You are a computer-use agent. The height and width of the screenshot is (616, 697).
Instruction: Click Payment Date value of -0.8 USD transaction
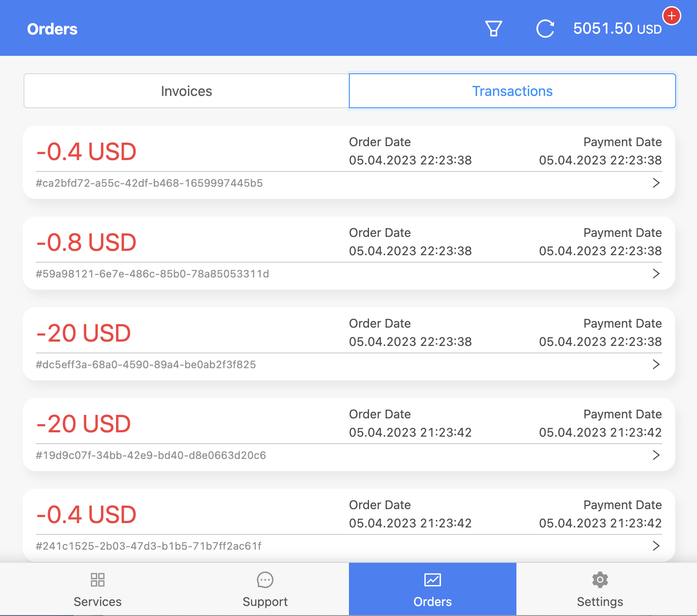(601, 251)
